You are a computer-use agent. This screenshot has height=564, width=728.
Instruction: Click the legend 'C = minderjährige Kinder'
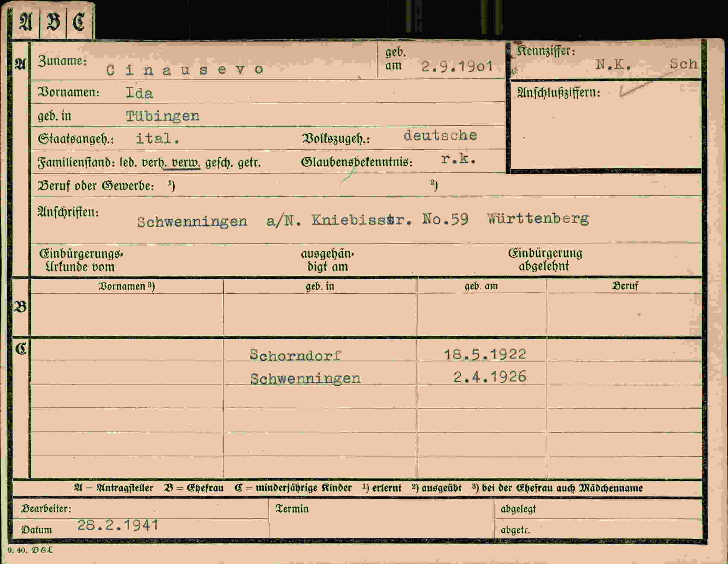293,488
